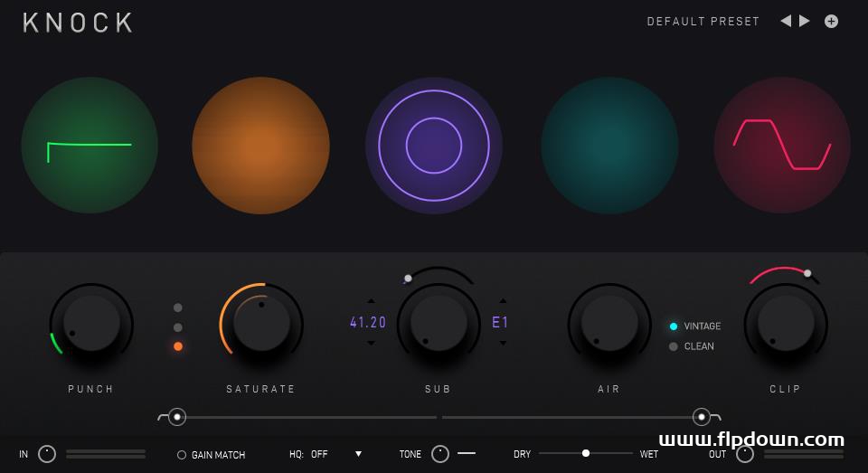Click the AIR label
Screen dimensions: 868x473
[609, 389]
